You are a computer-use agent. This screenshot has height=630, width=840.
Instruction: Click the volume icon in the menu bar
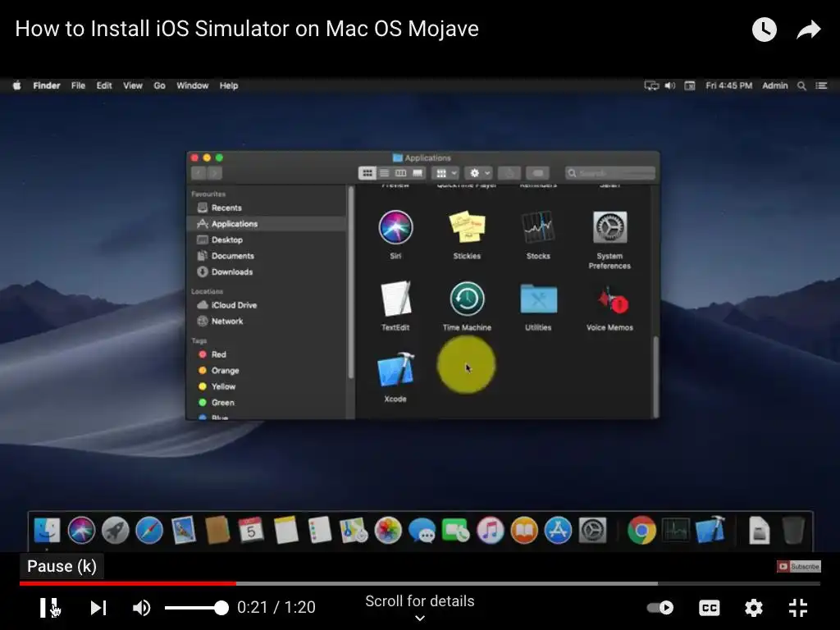coord(669,85)
